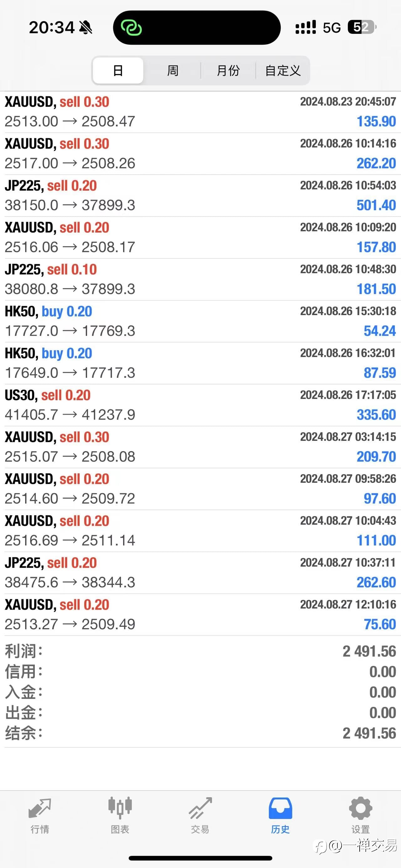
Task: Open HK50 buy 0.20 trade with profit 54.24
Action: [200, 321]
